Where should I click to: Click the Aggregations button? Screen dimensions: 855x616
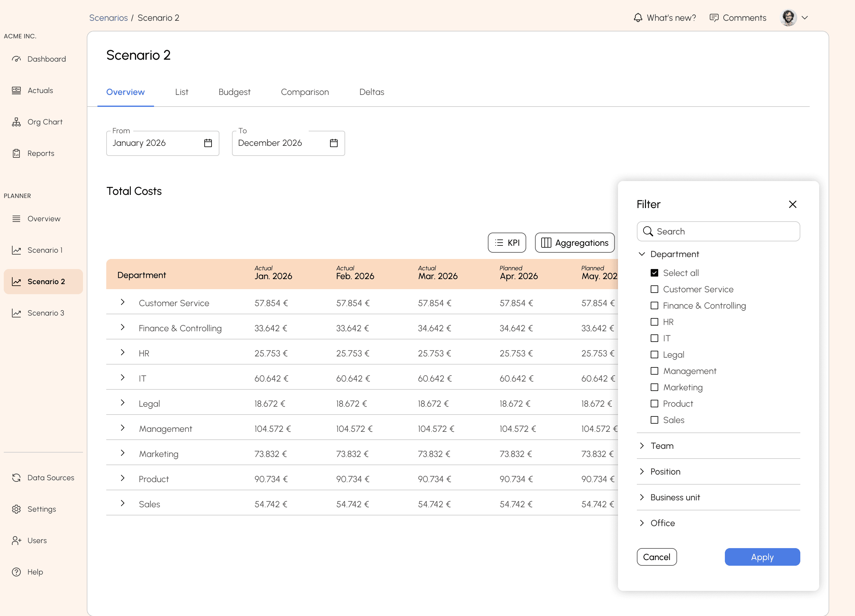click(575, 243)
